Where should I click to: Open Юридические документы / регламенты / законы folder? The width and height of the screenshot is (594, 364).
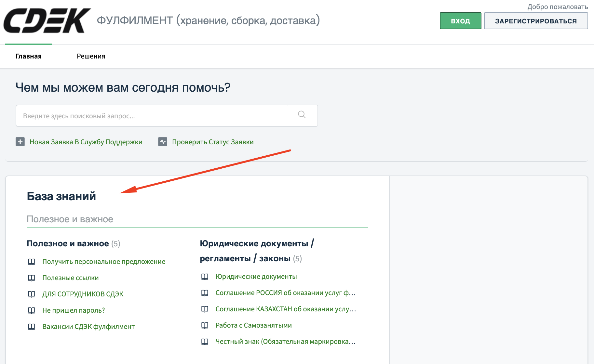tap(257, 251)
